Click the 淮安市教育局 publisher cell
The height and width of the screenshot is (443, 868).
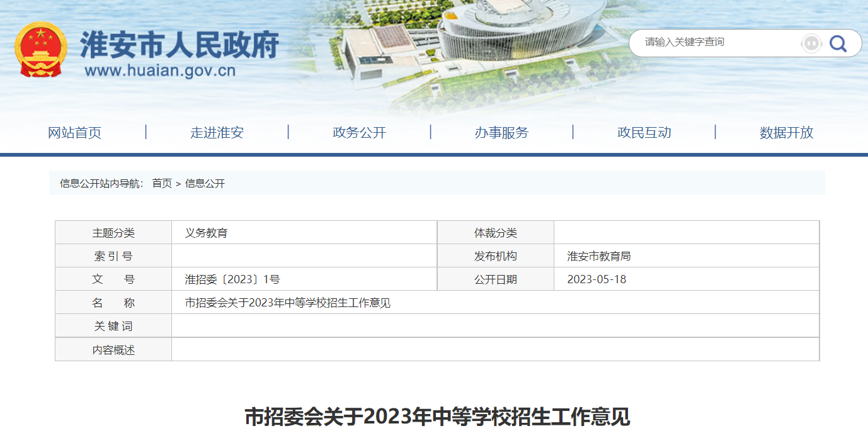599,256
